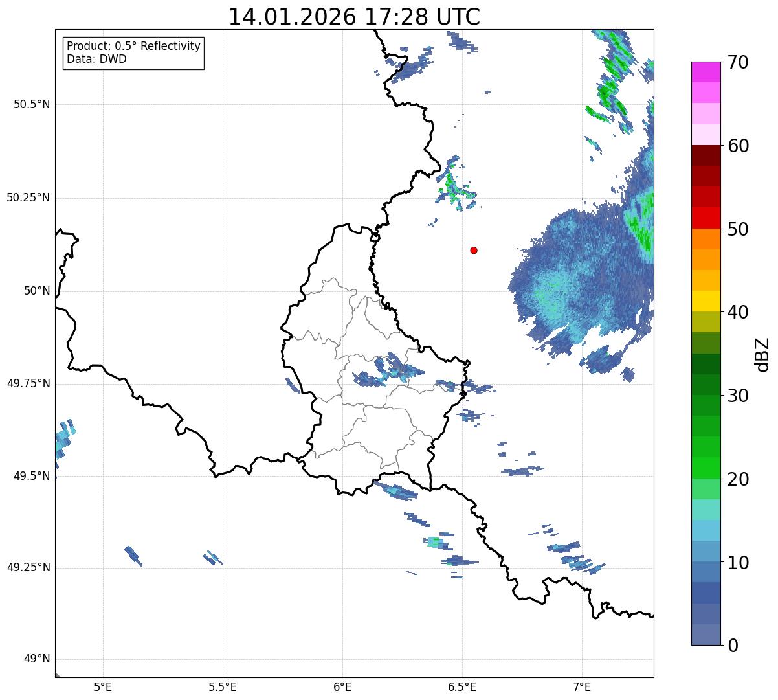Click the 49.25°N latitude label
778x700 pixels.
[x=28, y=567]
